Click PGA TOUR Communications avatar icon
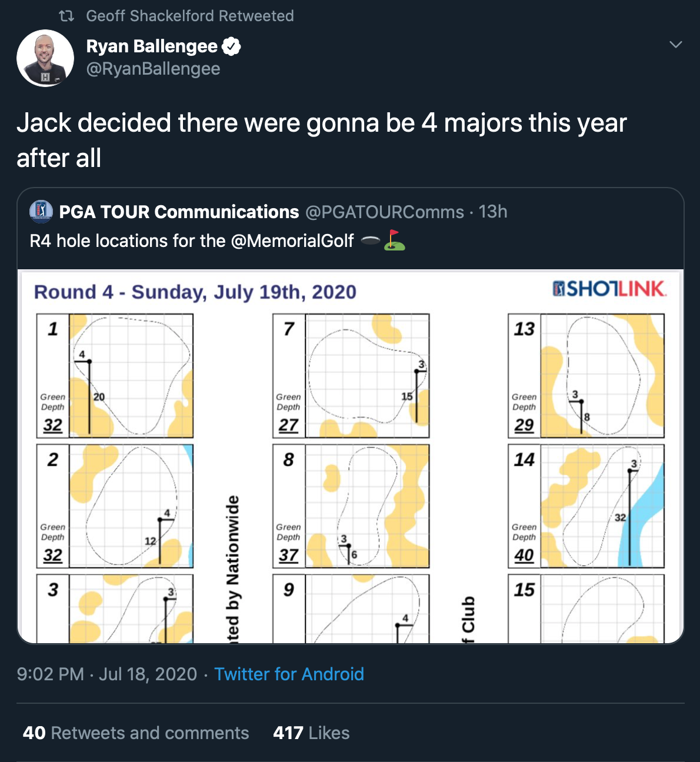The height and width of the screenshot is (762, 700). 41,211
